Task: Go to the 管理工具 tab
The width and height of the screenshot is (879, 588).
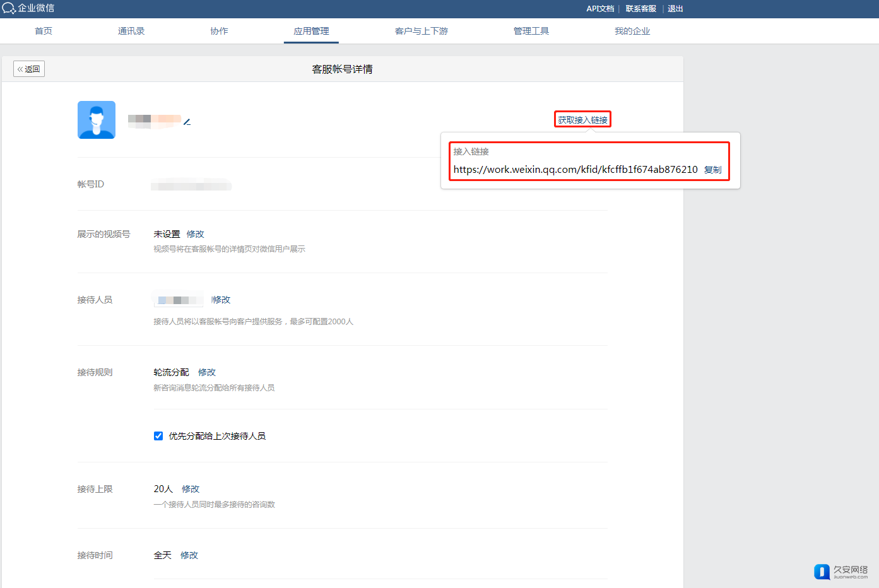Action: 531,31
